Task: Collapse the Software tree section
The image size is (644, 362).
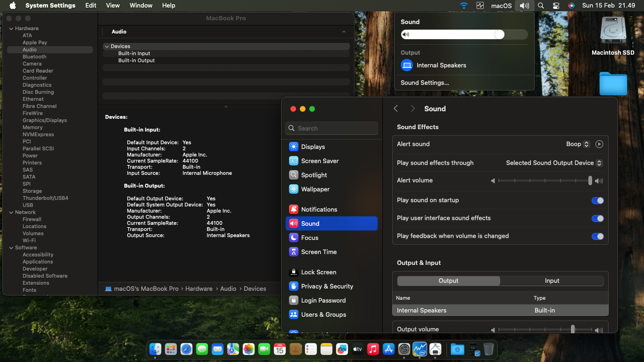Action: [11, 247]
